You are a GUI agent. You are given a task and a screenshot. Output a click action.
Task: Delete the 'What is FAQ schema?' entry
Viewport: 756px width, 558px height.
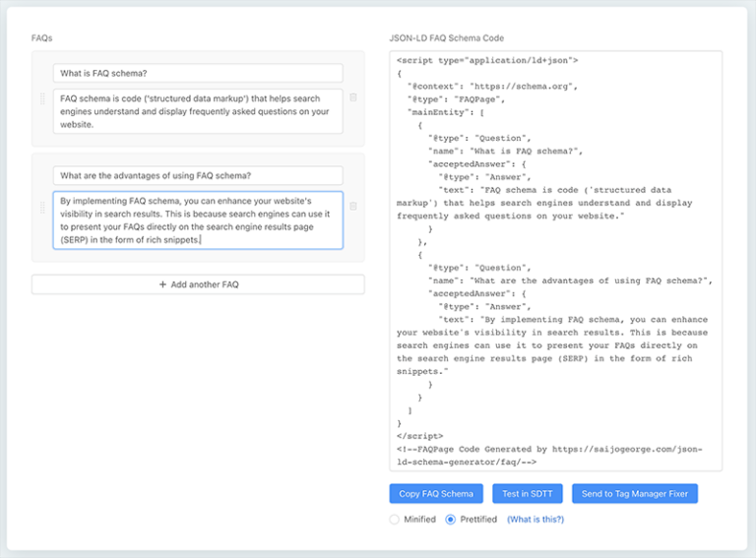tap(353, 97)
